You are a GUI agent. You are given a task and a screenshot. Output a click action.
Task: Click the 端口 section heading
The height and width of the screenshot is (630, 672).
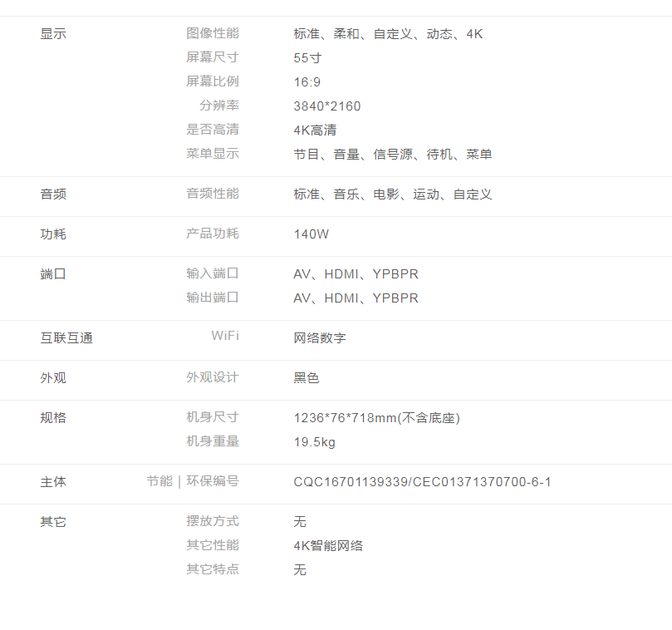[53, 274]
